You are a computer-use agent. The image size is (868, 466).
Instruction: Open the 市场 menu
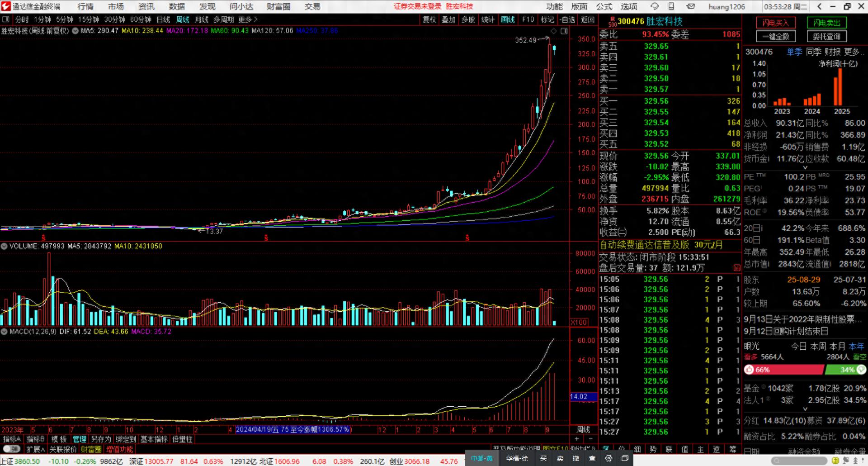[x=116, y=6]
